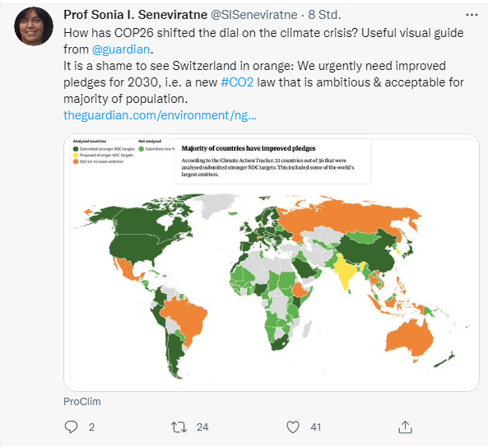Open the share upload icon
Screen dimensions: 488x448
point(405,427)
